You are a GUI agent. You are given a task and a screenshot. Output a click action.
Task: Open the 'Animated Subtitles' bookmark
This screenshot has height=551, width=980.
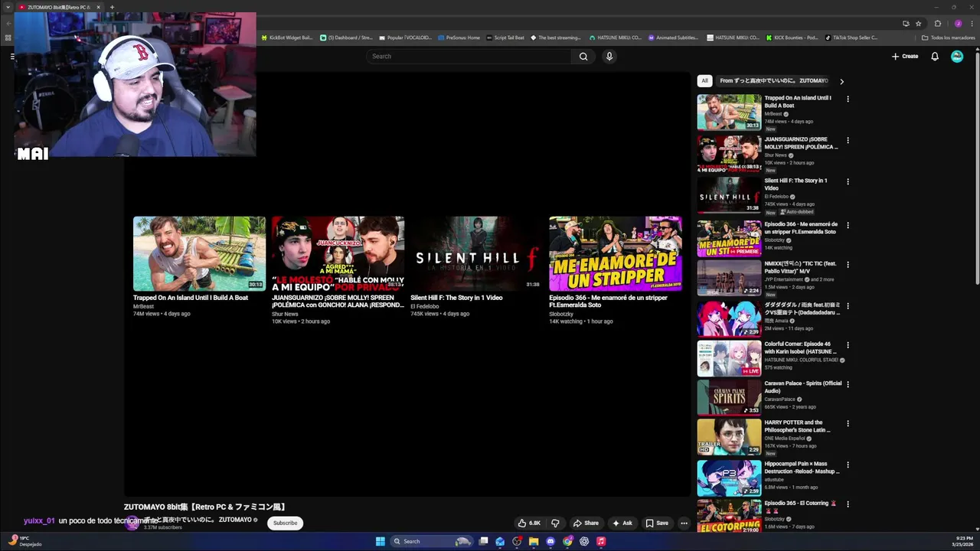click(x=673, y=37)
